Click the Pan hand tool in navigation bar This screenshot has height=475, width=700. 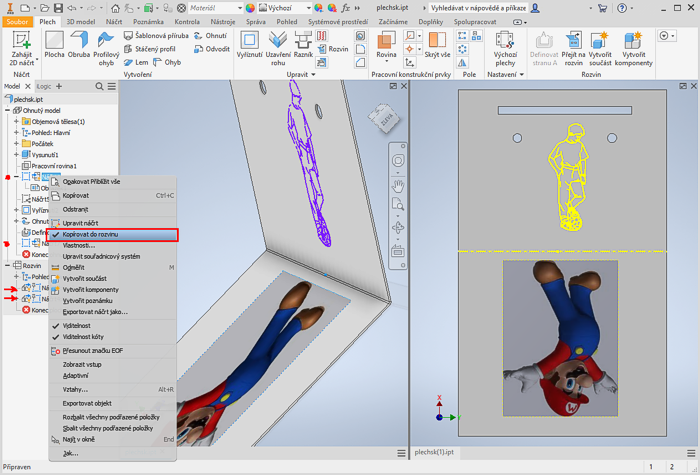click(x=398, y=185)
